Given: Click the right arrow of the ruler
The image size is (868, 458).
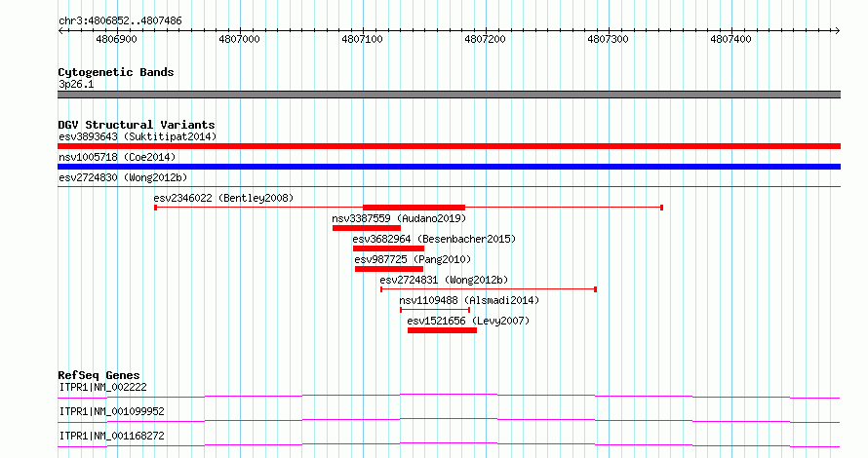Looking at the screenshot, I should click(x=838, y=31).
